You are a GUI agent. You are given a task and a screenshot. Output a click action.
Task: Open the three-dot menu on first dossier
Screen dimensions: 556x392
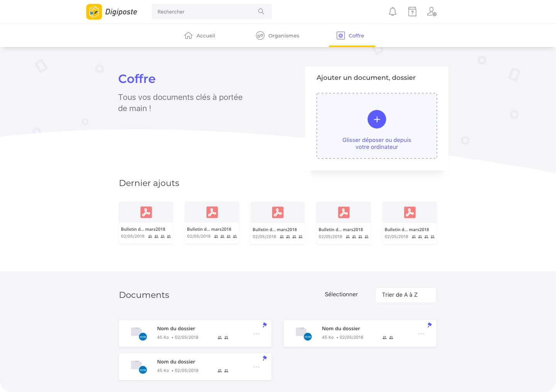(256, 333)
